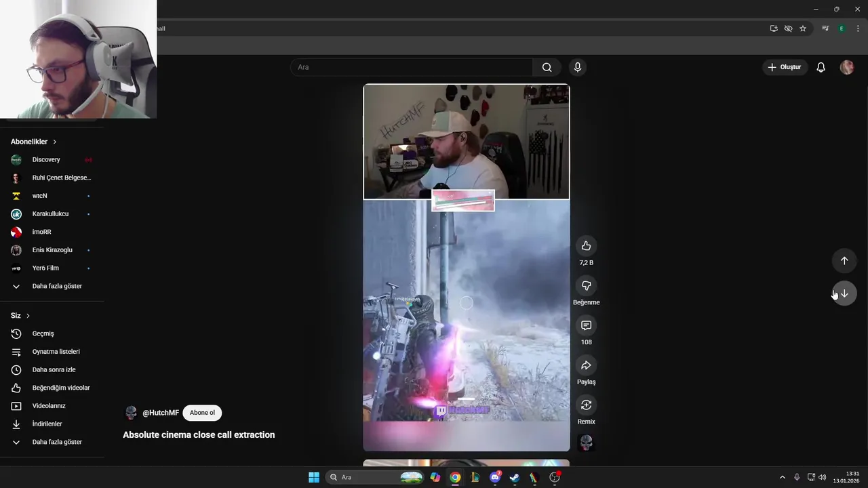868x488 pixels.
Task: Go to the next short
Action: click(844, 293)
